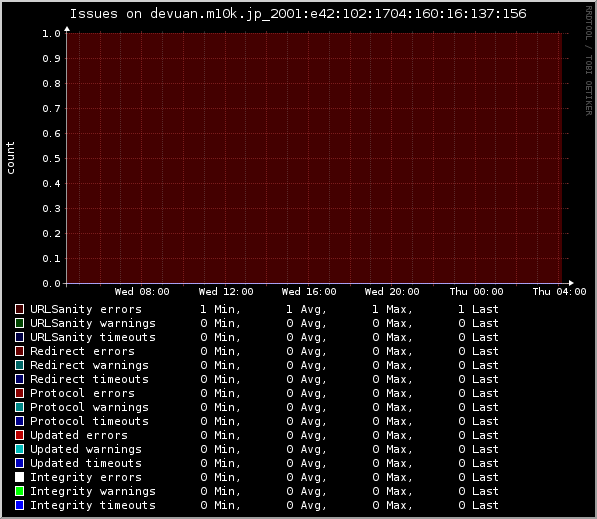This screenshot has height=519, width=597.
Task: Click the Redirect errors legend swatch
Action: click(19, 351)
